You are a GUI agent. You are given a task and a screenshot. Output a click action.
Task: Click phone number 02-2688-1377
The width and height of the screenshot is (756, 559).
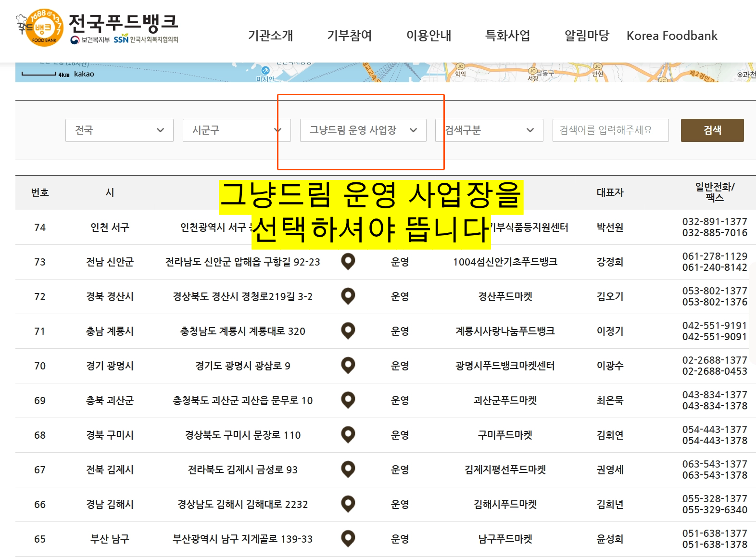[x=715, y=360]
